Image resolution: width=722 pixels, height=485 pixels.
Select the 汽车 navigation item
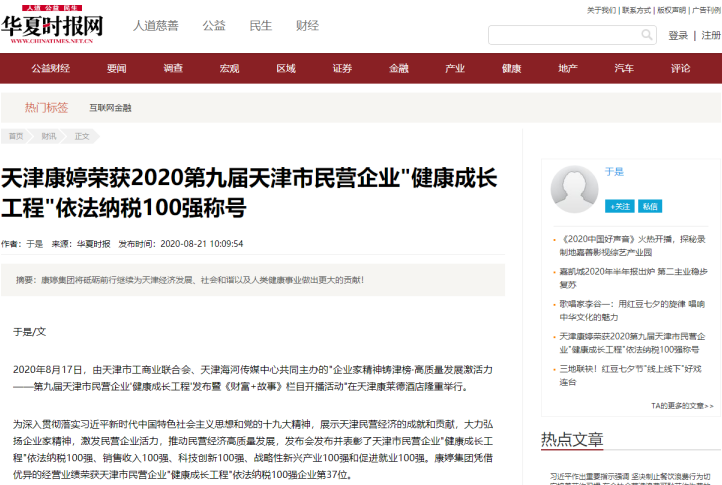pos(624,69)
